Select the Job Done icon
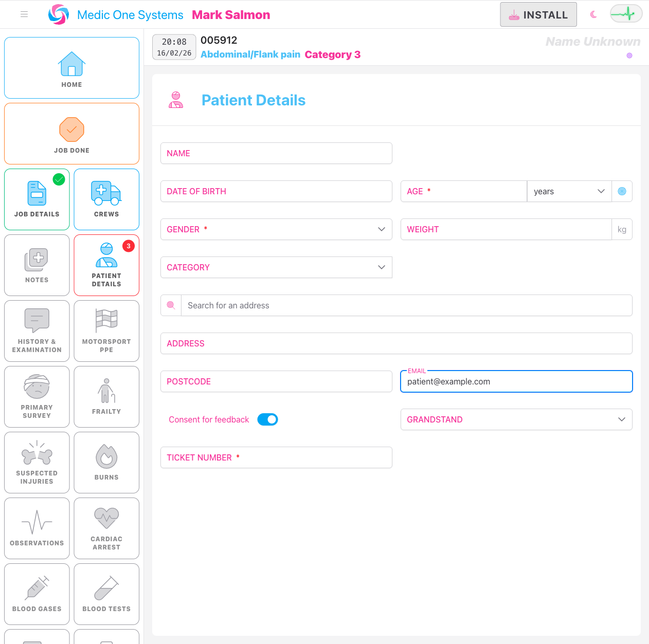This screenshot has width=649, height=644. pyautogui.click(x=71, y=134)
